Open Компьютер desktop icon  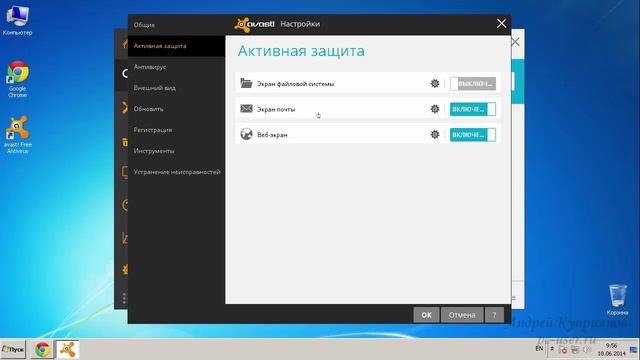17,20
